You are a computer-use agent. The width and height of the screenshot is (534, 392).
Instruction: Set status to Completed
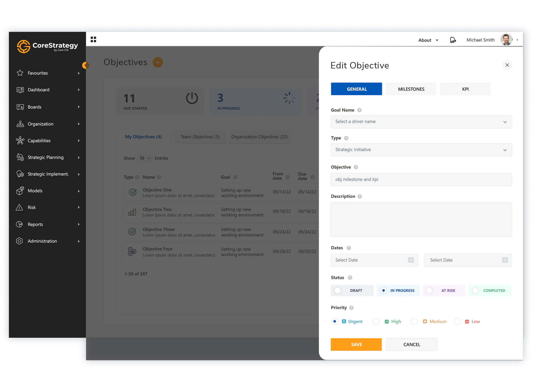point(475,290)
